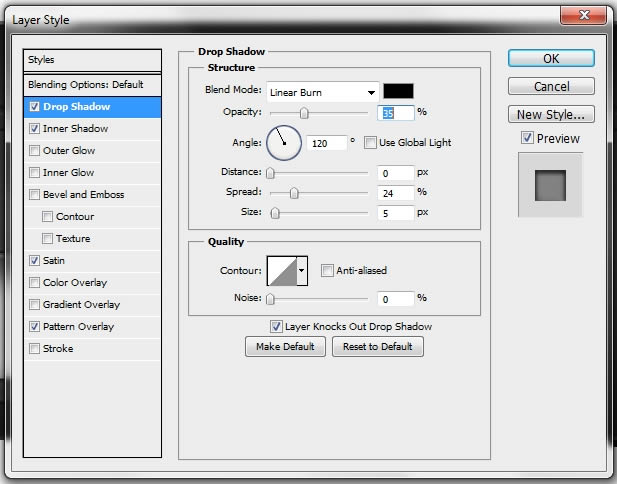Open the Blend Mode Linear Burn dropdown
This screenshot has height=484, width=617.
click(x=323, y=92)
